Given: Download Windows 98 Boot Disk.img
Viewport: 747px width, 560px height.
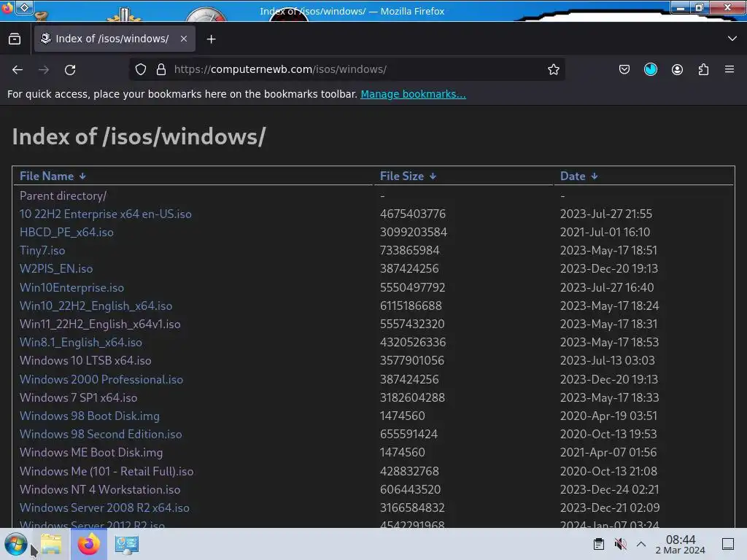Looking at the screenshot, I should [90, 416].
